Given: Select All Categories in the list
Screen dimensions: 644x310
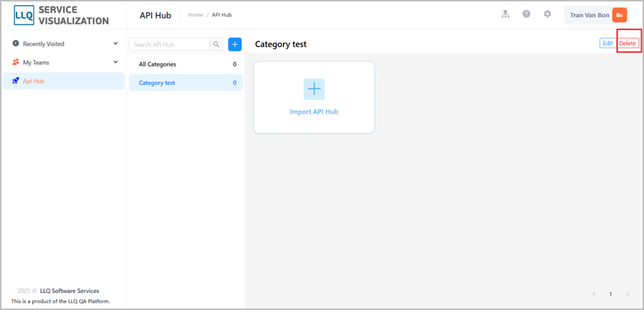Looking at the screenshot, I should point(186,64).
